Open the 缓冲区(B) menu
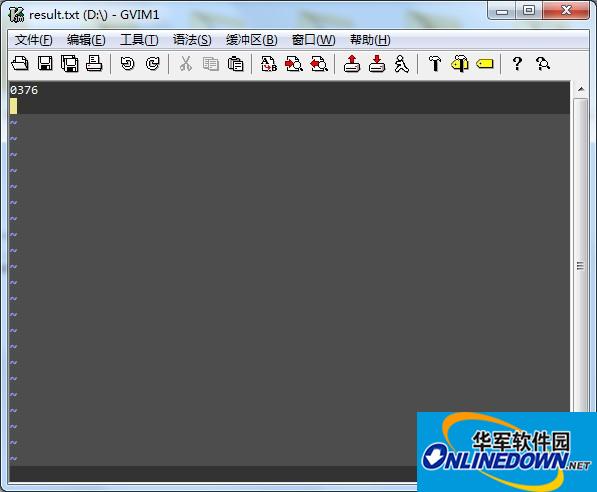This screenshot has width=597, height=492. [251, 40]
